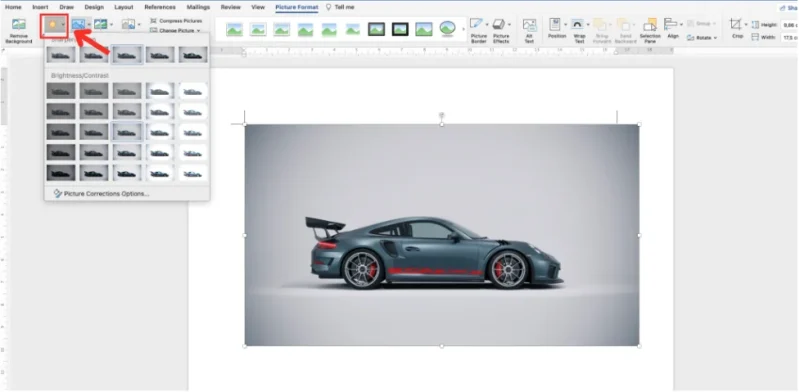Screen dimensions: 800x392
Task: Apply the oval picture style thumbnail
Action: pos(447,29)
